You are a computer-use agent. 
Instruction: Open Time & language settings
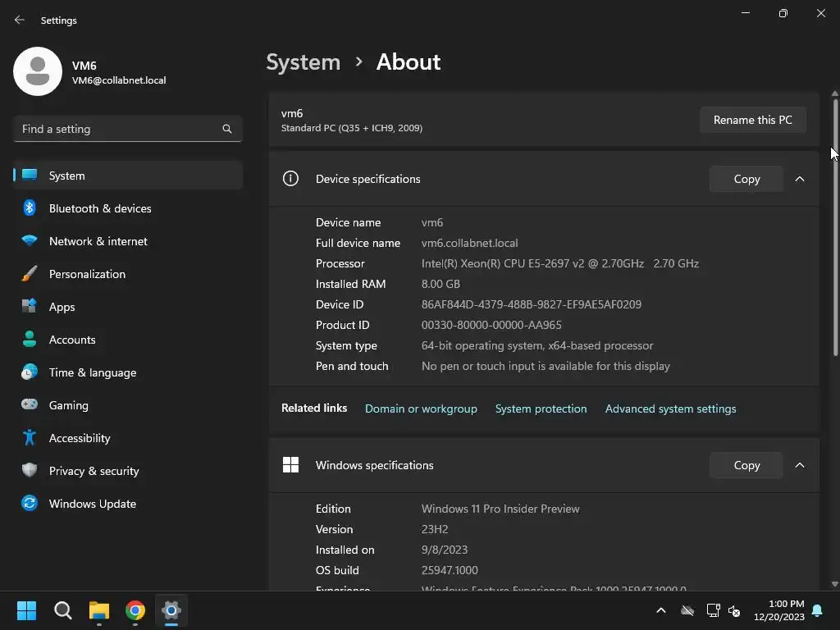[x=128, y=372]
